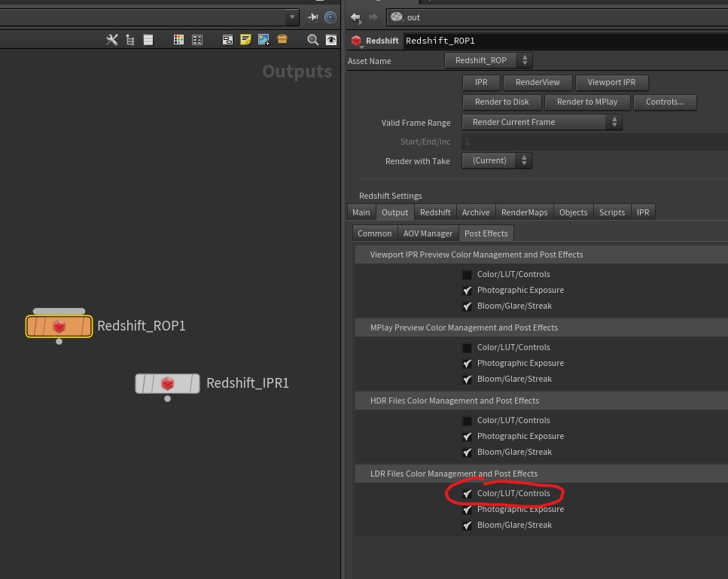Click the IPR render button
The height and width of the screenshot is (579, 728).
[x=481, y=82]
